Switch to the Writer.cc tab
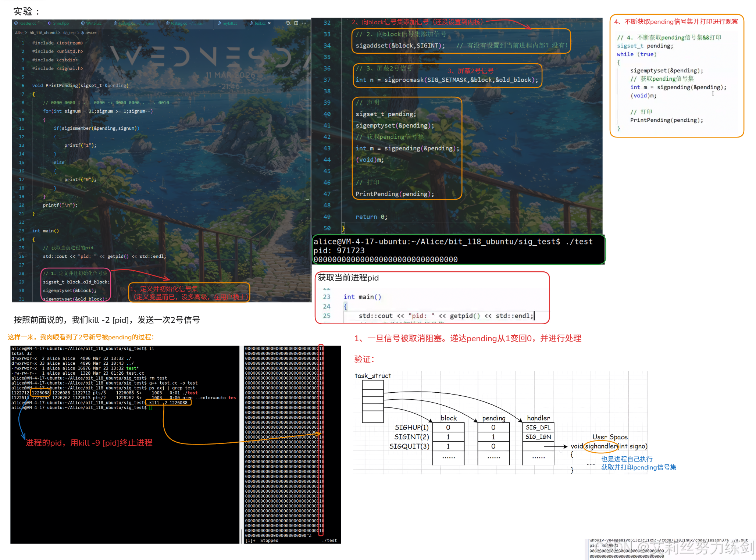The image size is (756, 560). tap(93, 23)
